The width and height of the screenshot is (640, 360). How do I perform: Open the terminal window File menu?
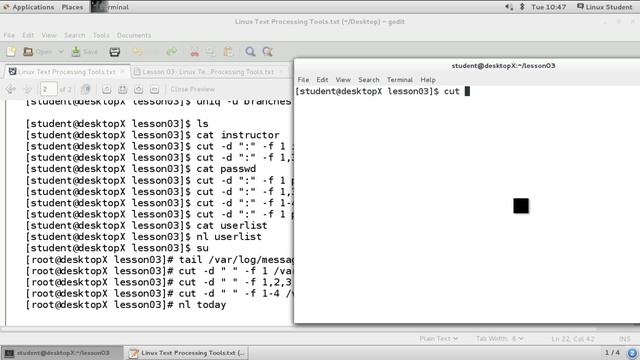tap(303, 80)
